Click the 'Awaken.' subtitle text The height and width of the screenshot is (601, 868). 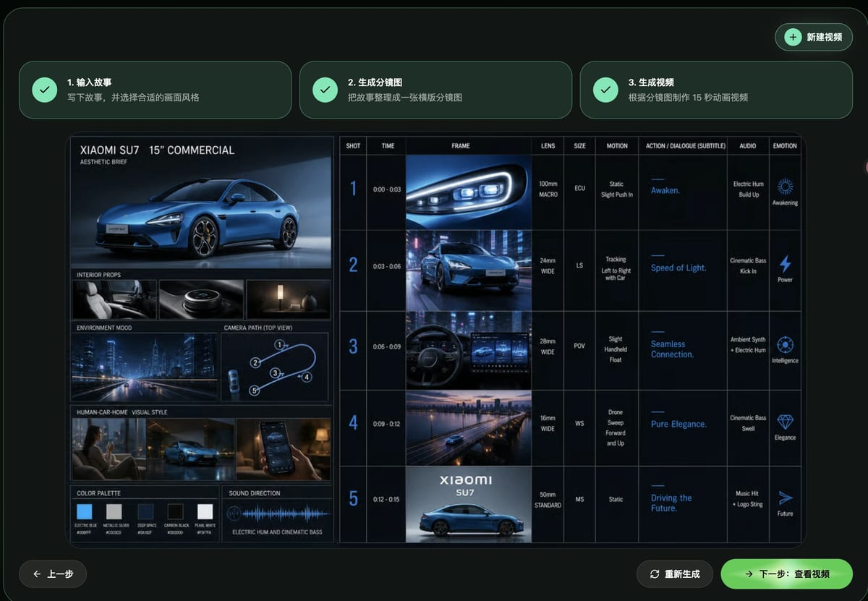pyautogui.click(x=665, y=190)
